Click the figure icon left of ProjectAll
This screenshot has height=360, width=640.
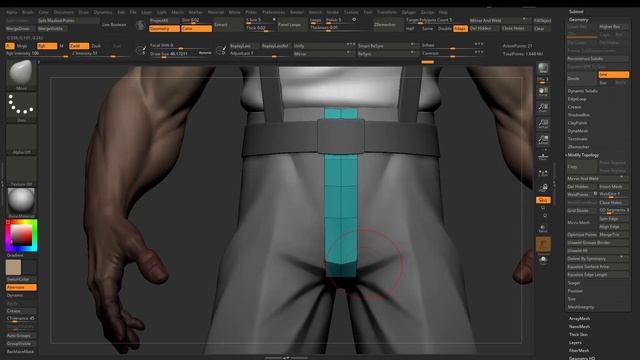(140, 25)
